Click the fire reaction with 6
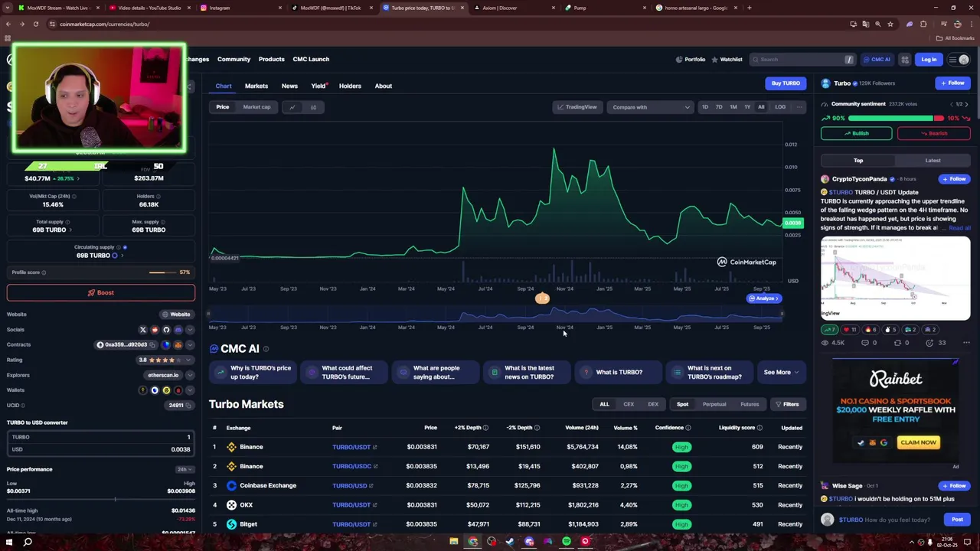Viewport: 980px width, 551px height. click(870, 330)
